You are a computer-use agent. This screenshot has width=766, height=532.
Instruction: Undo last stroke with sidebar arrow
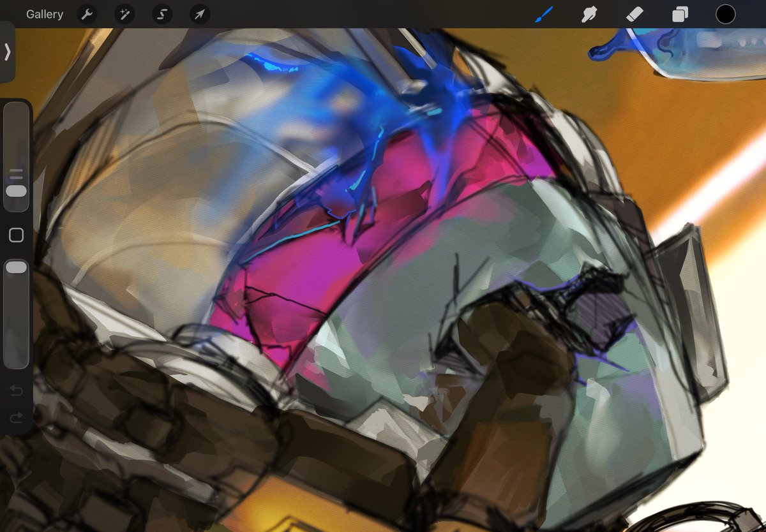point(17,390)
